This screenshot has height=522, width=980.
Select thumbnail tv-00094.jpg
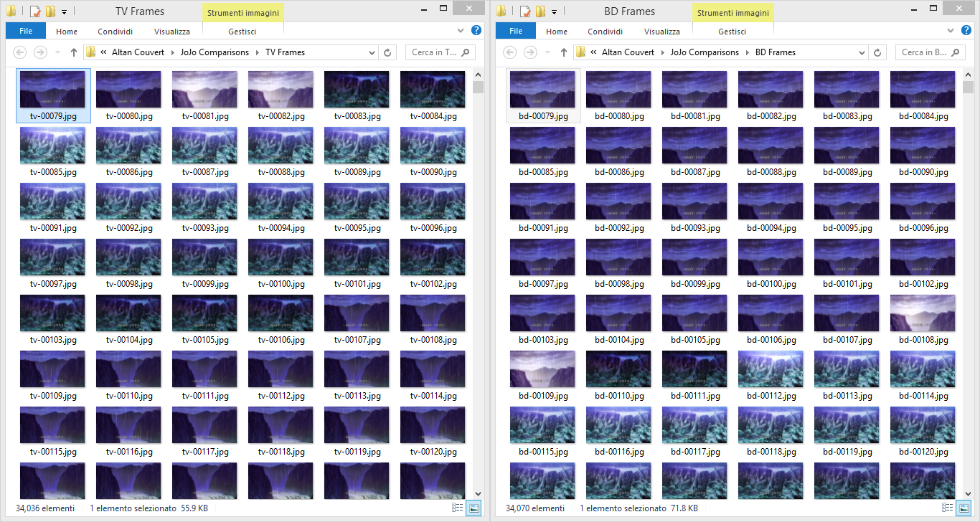pos(281,201)
